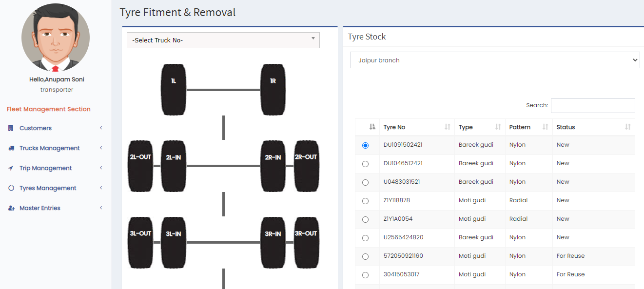The height and width of the screenshot is (289, 644).
Task: Click the 1L front left tyre icon
Action: [174, 90]
